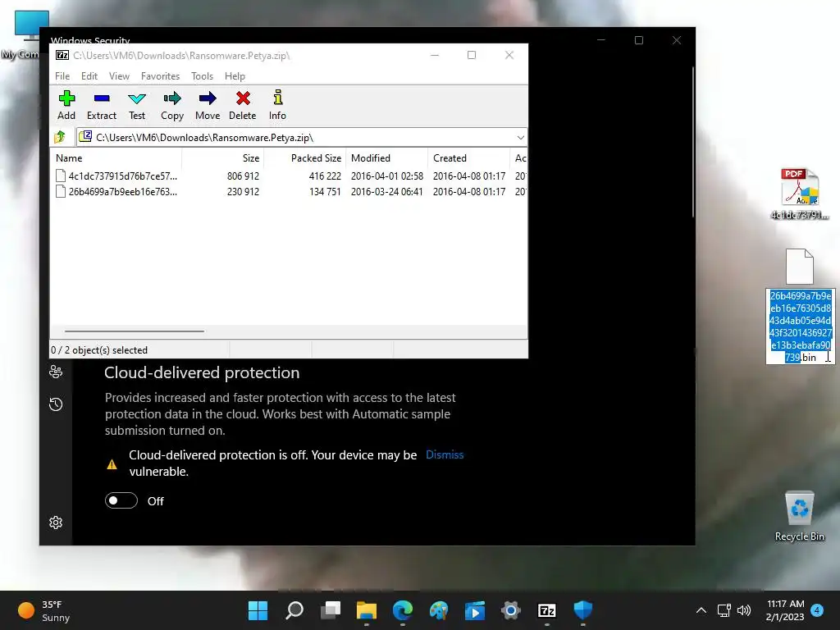Open the network tray icon
The width and height of the screenshot is (840, 630).
pos(724,610)
